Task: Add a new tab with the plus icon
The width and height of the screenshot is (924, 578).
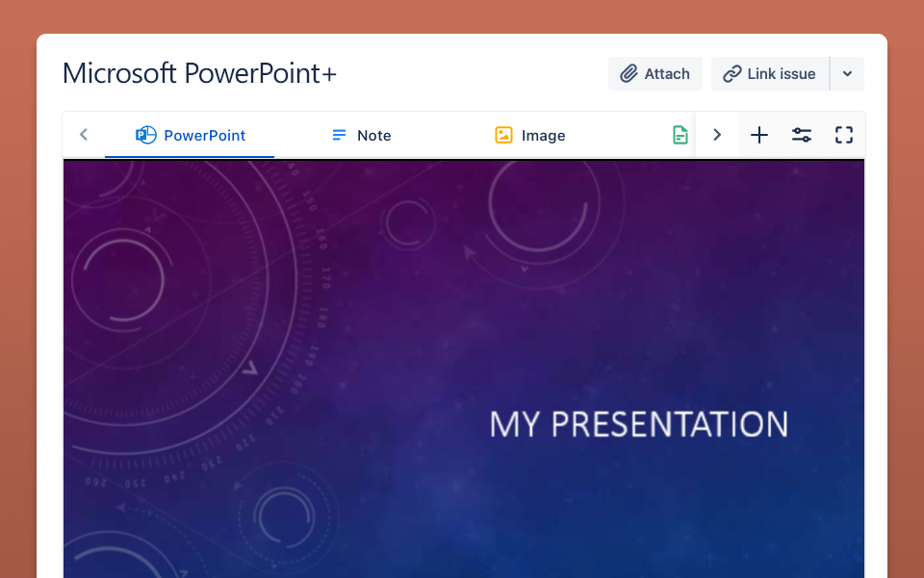Action: [x=759, y=135]
